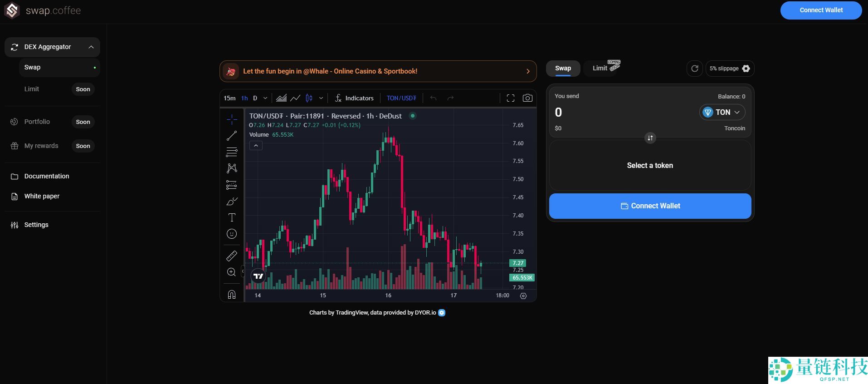Pick the ruler measure tool
Viewport: 868px width, 384px height.
pos(232,256)
